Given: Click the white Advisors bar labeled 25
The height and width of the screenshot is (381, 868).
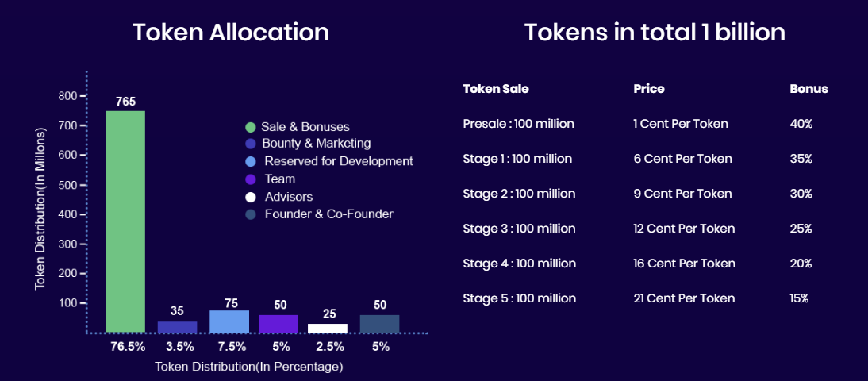Looking at the screenshot, I should (328, 328).
